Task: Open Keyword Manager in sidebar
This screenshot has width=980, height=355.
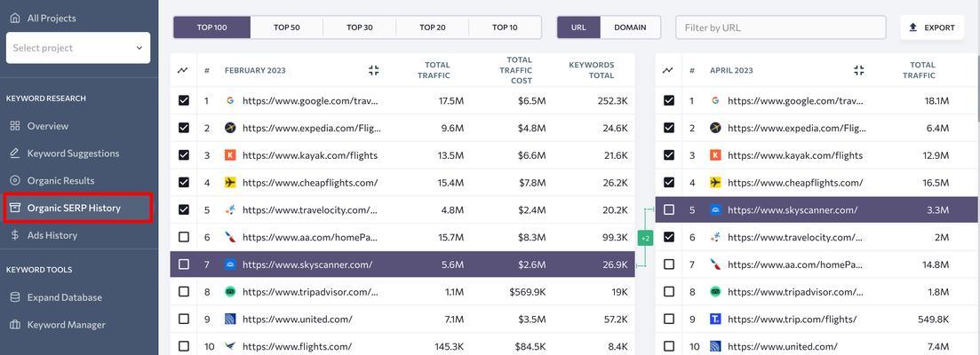Action: tap(67, 325)
